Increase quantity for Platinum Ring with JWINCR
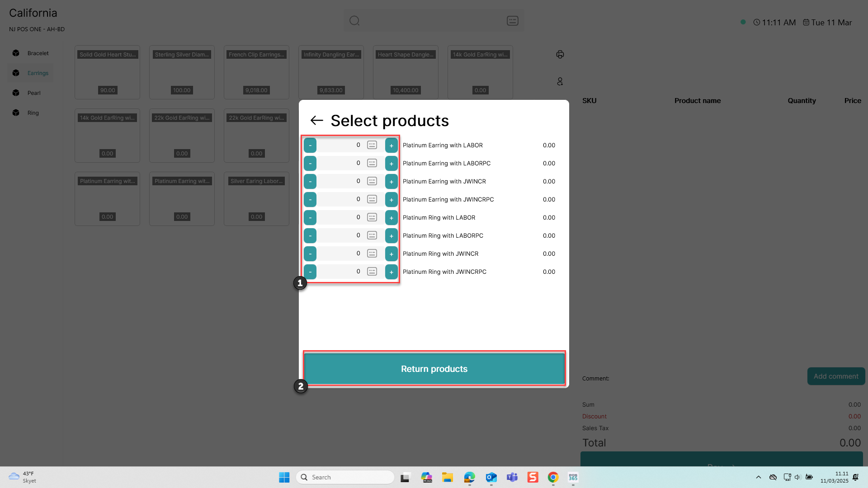 pyautogui.click(x=392, y=253)
